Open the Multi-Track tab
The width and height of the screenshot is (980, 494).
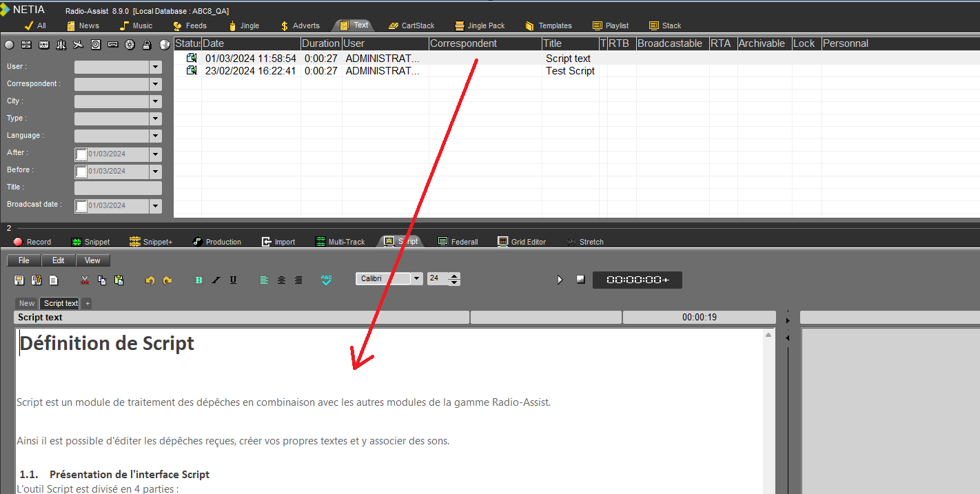(340, 242)
